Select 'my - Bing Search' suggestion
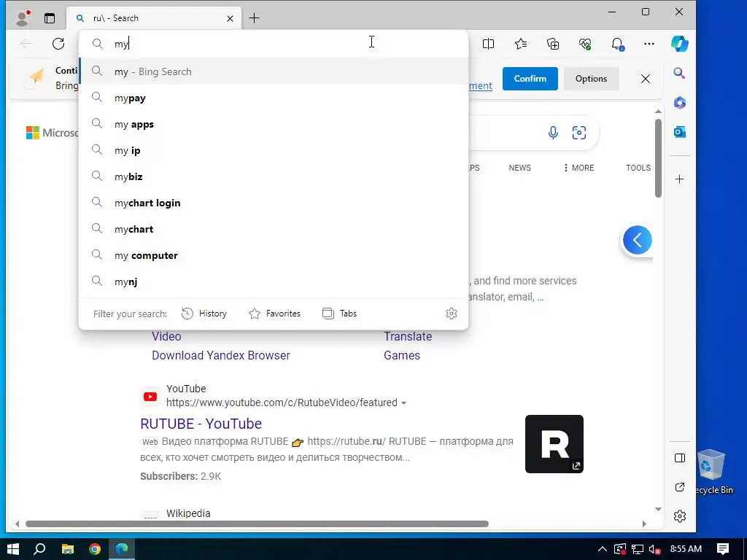This screenshot has width=747, height=560. [274, 71]
